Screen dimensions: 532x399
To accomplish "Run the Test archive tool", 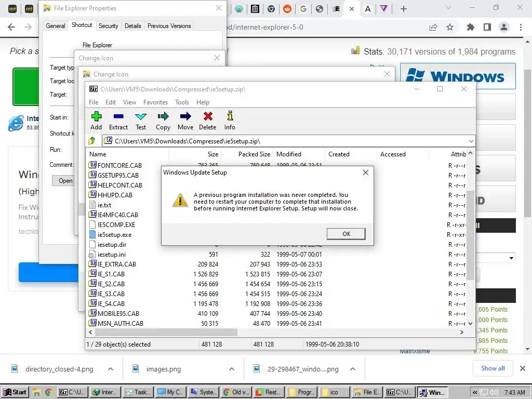I will coord(140,121).
